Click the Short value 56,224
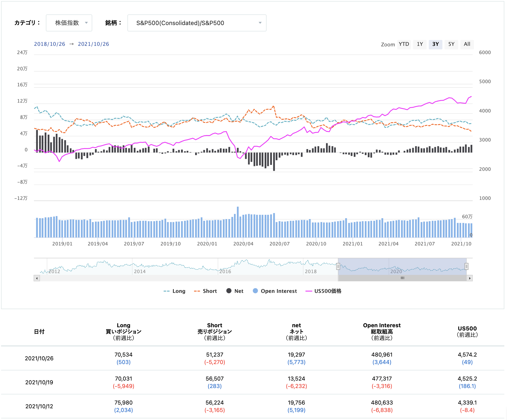 point(215,403)
